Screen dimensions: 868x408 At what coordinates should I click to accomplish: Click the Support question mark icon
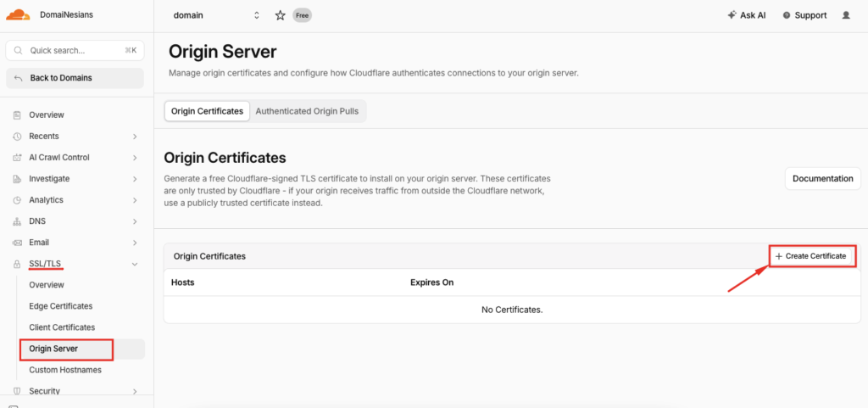click(x=787, y=15)
